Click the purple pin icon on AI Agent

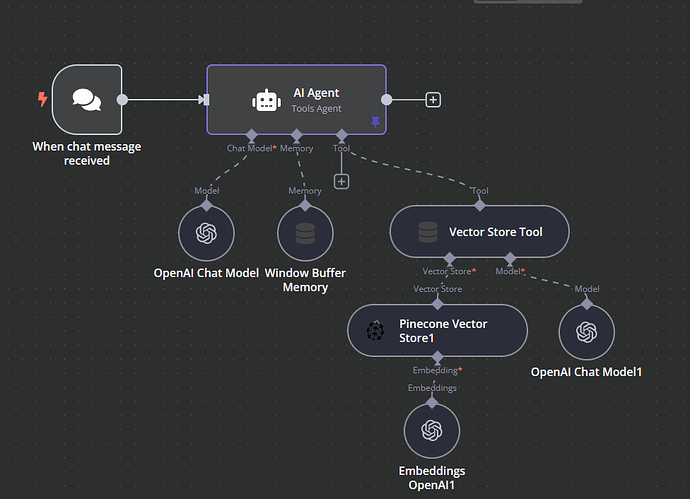coord(375,121)
